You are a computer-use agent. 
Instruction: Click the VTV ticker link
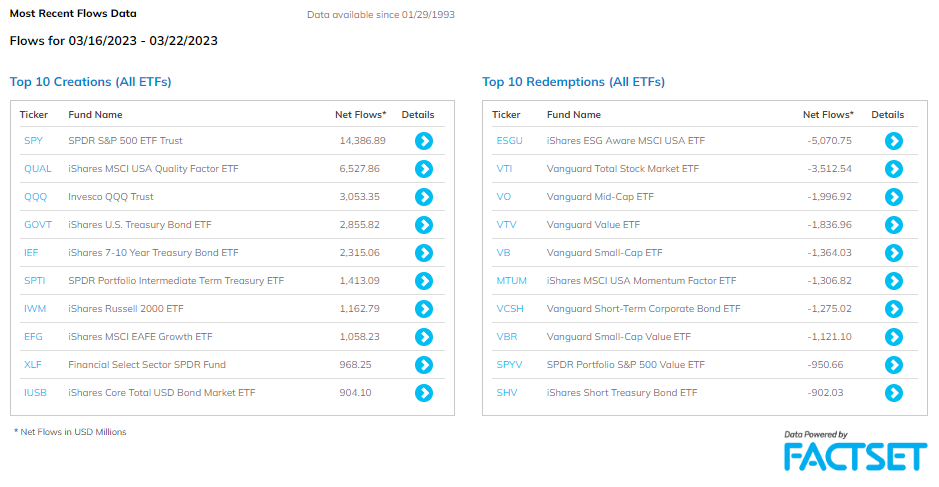[506, 225]
